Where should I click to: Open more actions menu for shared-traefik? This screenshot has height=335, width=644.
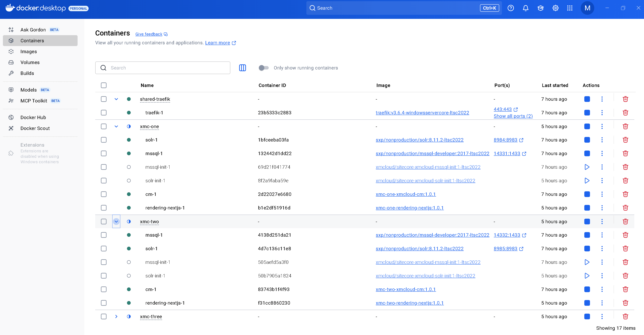(602, 99)
